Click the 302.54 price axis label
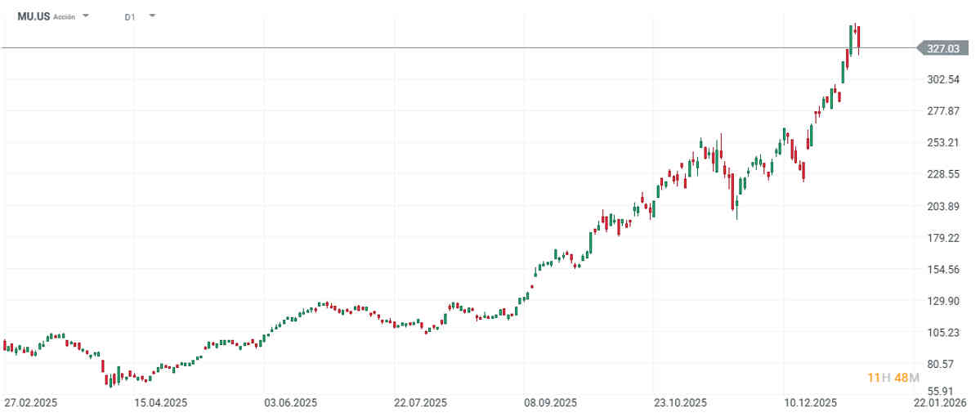Viewport: 980px width, 417px height. click(x=942, y=79)
